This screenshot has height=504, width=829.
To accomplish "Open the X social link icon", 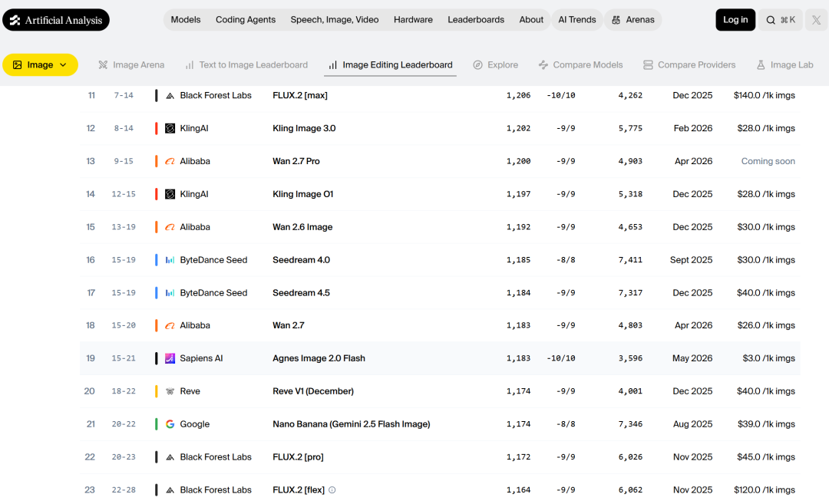I will [816, 20].
